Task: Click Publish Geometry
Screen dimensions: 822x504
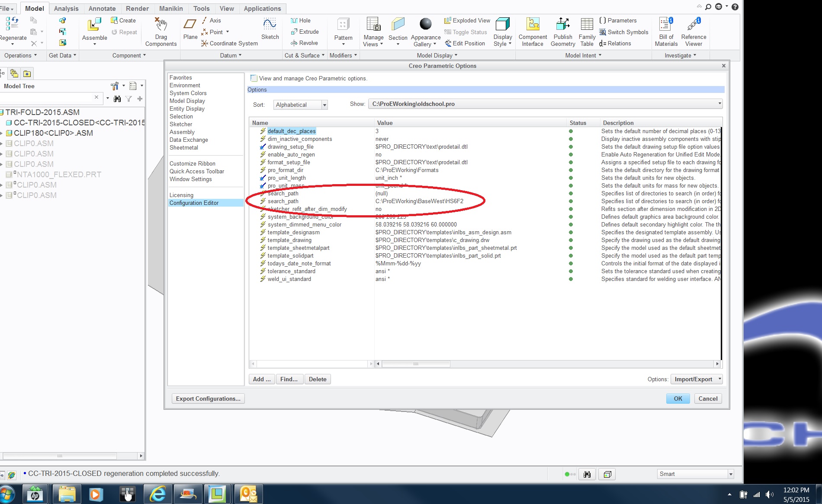Action: 563,32
